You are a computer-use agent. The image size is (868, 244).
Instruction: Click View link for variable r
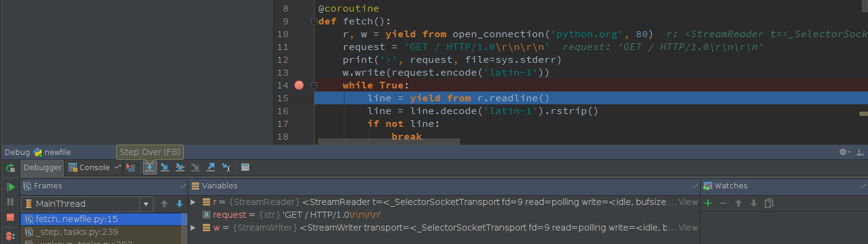click(x=688, y=202)
